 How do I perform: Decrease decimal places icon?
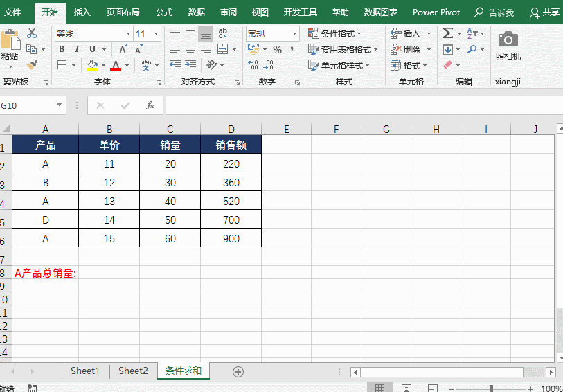pos(268,65)
